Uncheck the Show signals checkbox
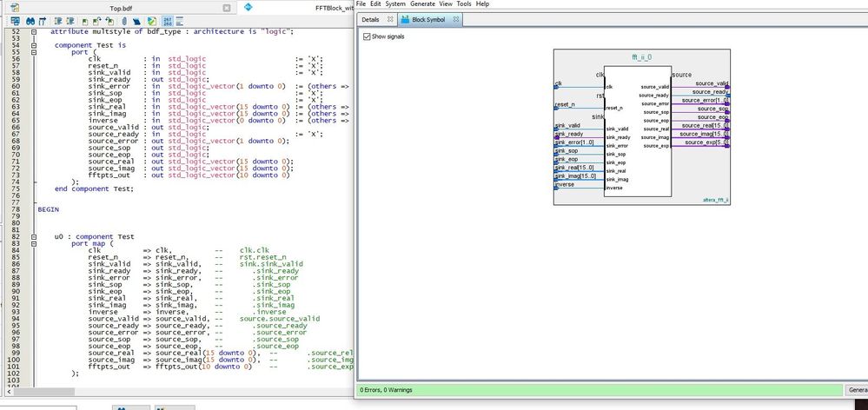The image size is (868, 410). click(366, 36)
